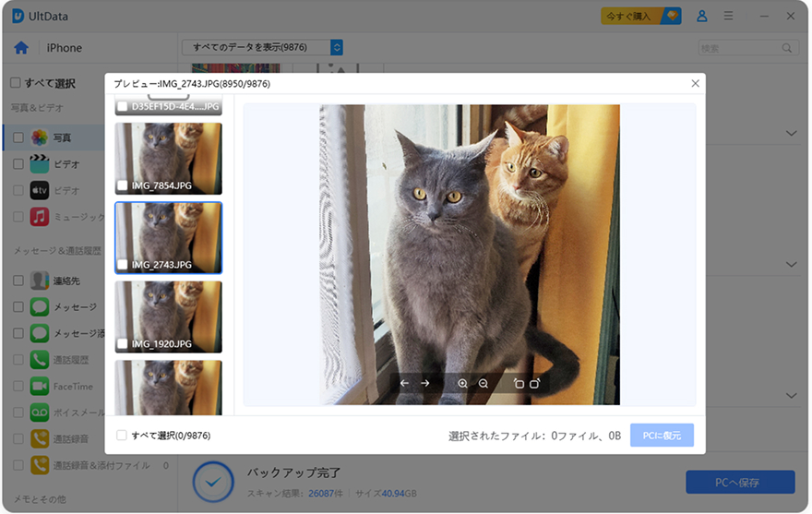
Task: Select the Photos (写真) app icon
Action: click(40, 137)
